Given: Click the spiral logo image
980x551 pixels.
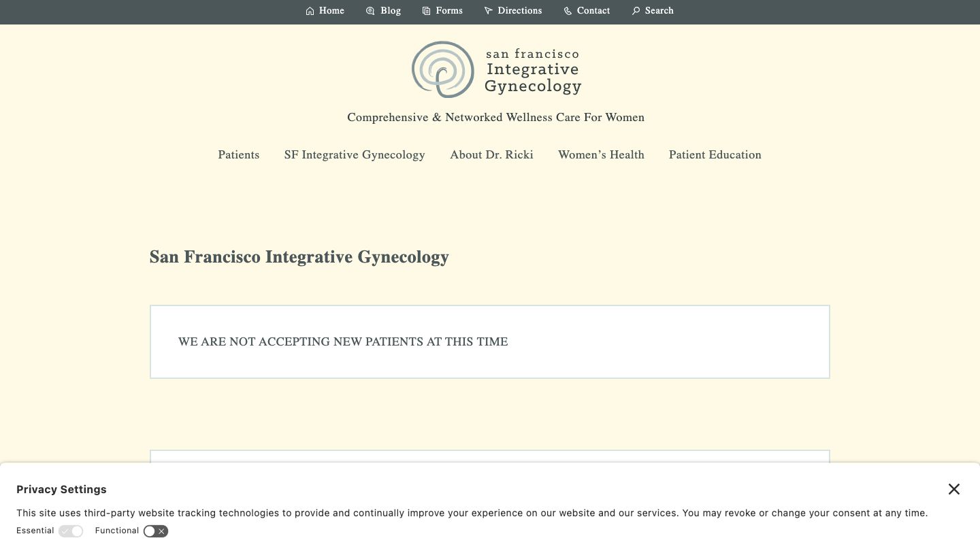Looking at the screenshot, I should (x=442, y=69).
